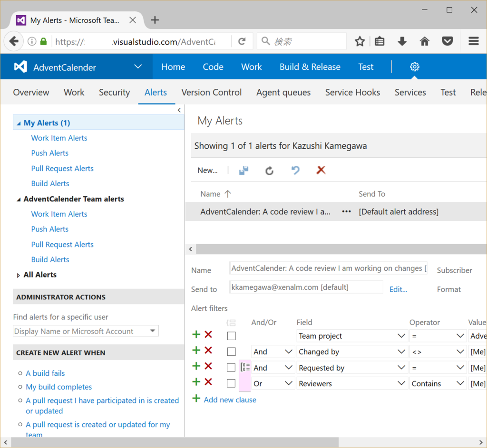This screenshot has height=448, width=487.
Task: Open Code in top navigation
Action: 213,67
